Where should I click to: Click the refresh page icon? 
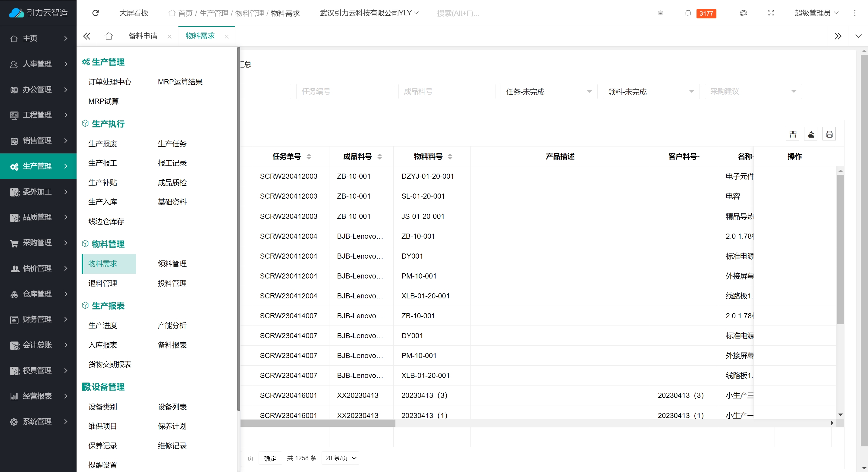(95, 13)
